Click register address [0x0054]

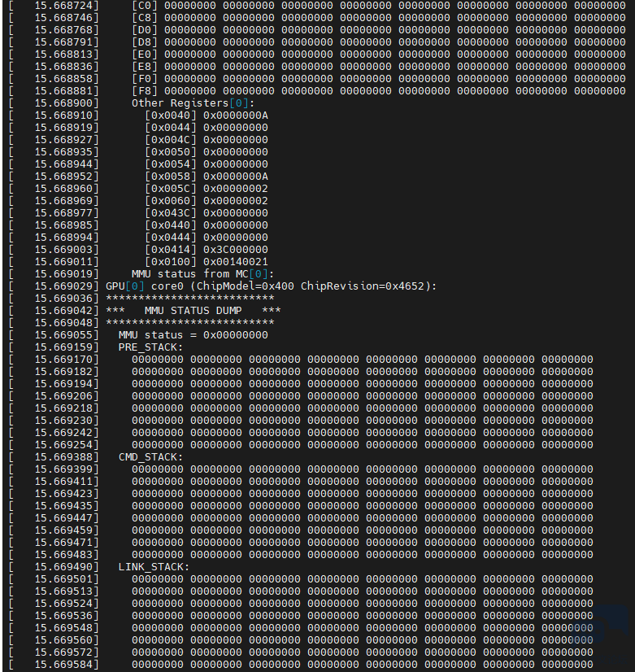click(x=171, y=164)
